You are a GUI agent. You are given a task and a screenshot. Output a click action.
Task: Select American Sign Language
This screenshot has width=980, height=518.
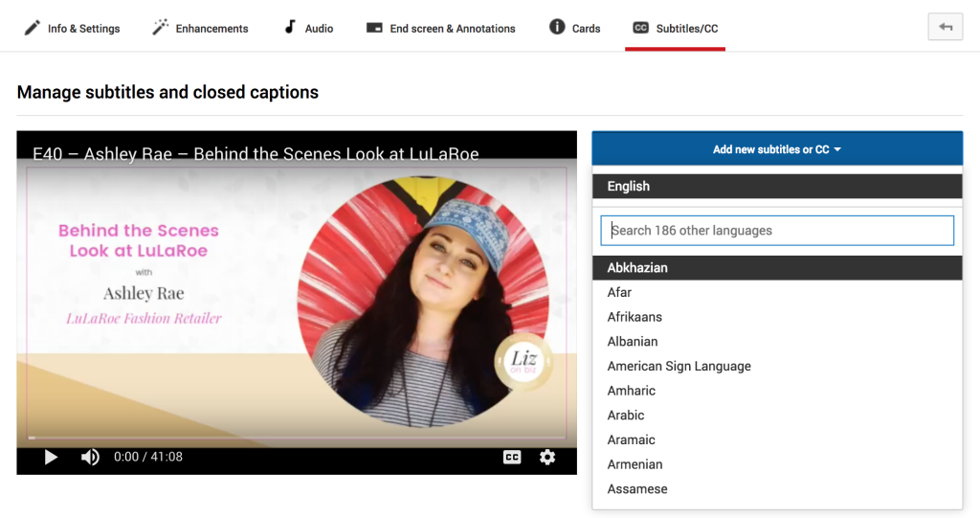(777, 366)
